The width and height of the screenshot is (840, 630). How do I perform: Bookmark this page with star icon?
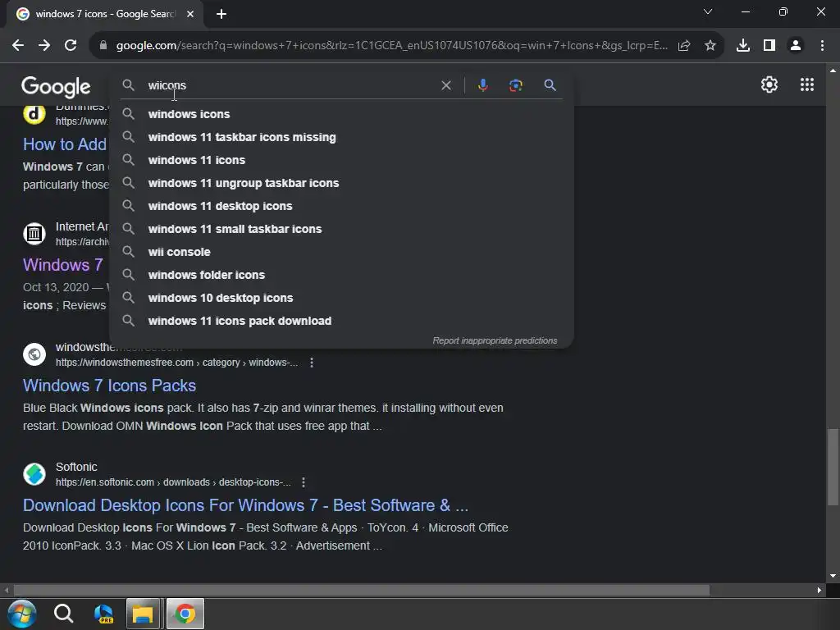click(x=710, y=46)
